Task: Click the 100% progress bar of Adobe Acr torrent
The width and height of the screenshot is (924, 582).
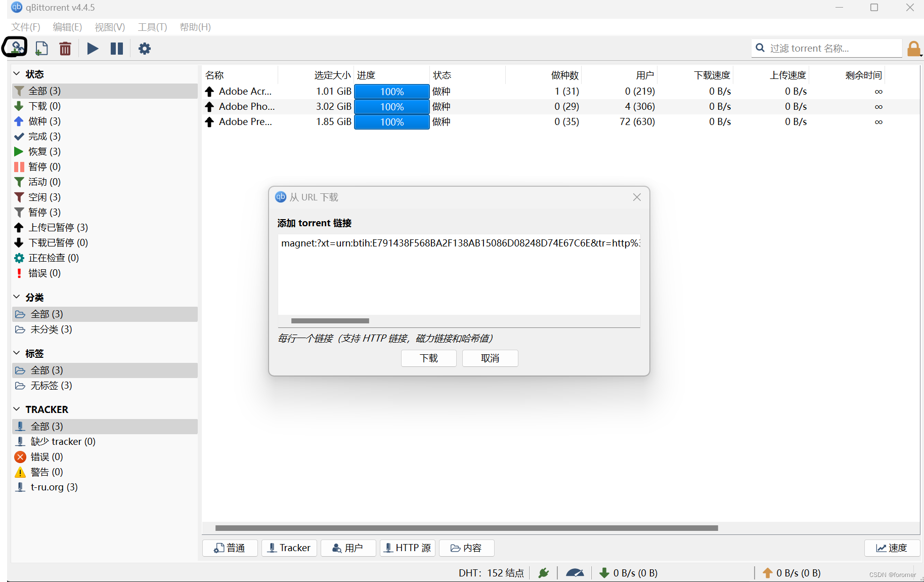Action: (391, 92)
